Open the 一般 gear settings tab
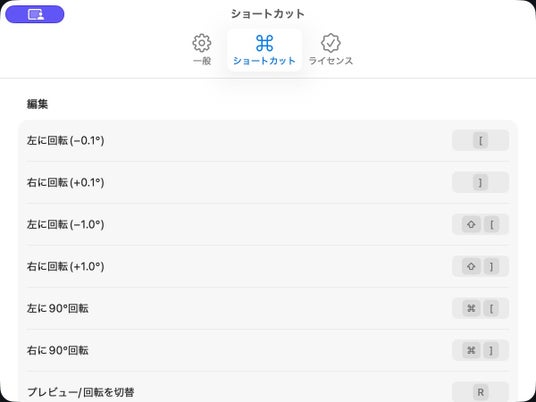 coord(202,50)
